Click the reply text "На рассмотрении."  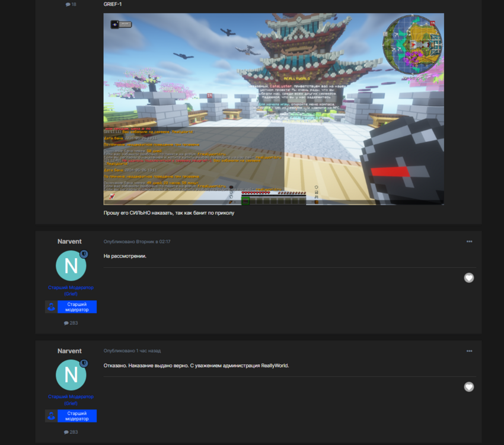(125, 256)
